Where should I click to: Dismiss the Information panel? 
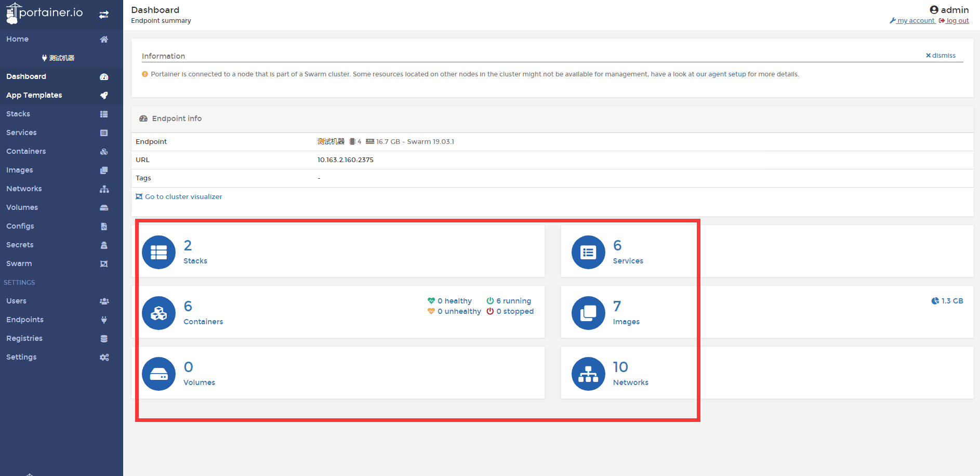941,56
